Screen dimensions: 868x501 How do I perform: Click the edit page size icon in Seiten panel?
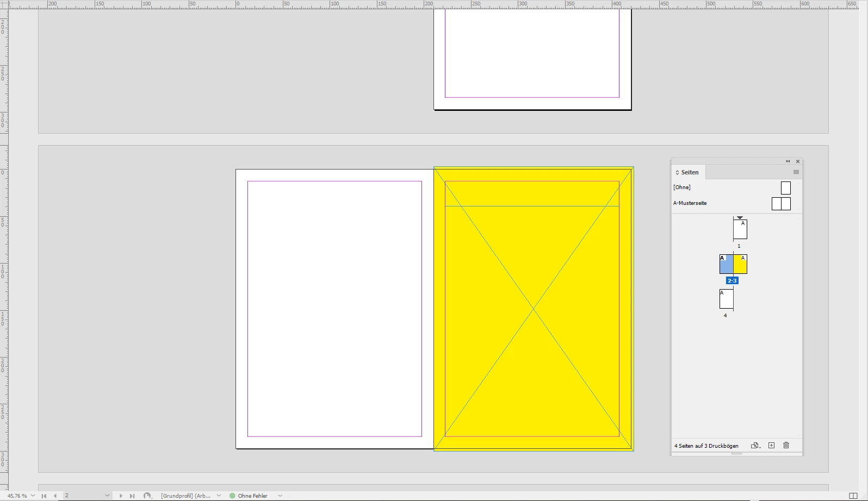[x=755, y=446]
